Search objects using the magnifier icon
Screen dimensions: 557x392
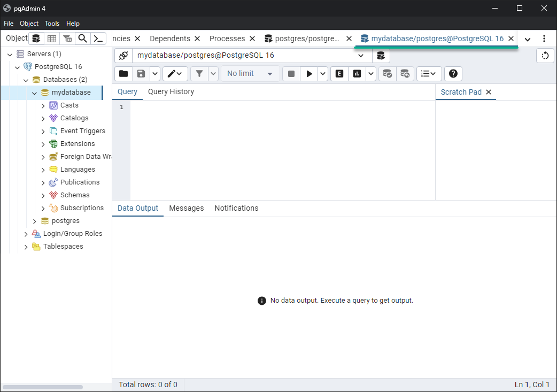(82, 39)
